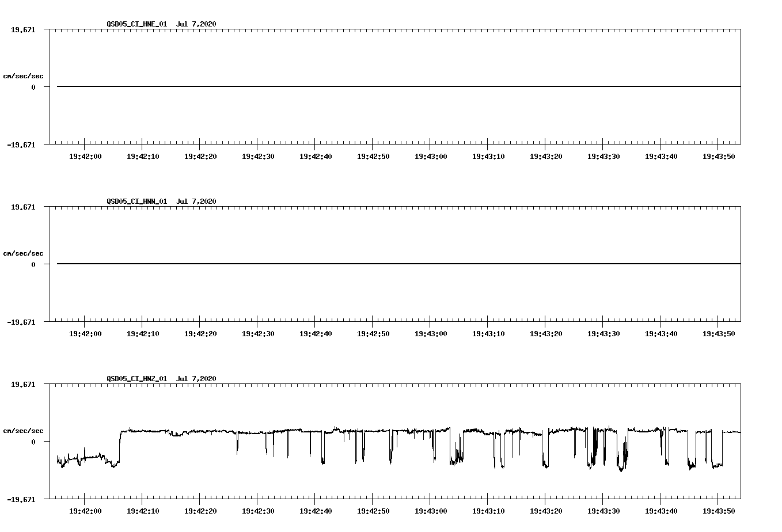The image size is (782, 532).
Task: Click the -19.671 lower limit on HNN plot
Action: coord(21,322)
